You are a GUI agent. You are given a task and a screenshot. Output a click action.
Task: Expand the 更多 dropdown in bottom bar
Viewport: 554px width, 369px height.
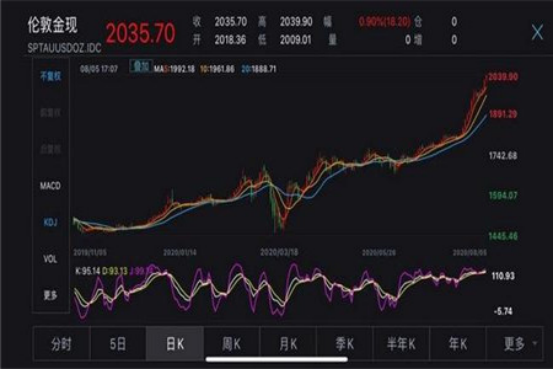(x=515, y=344)
